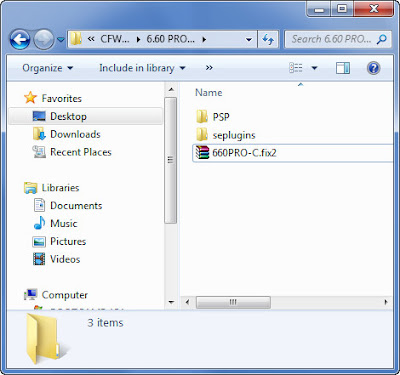Open the Music library
400x375 pixels.
[64, 223]
